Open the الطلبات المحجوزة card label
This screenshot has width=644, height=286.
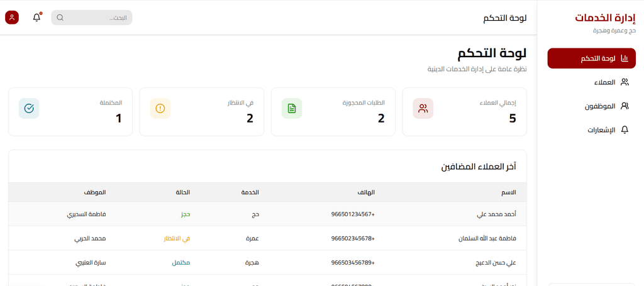coord(364,103)
